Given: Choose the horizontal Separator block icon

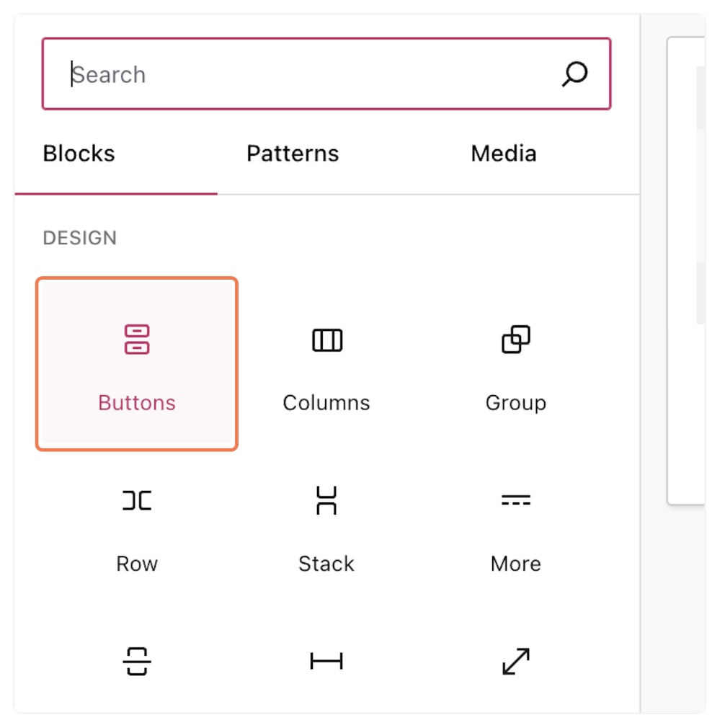Looking at the screenshot, I should pyautogui.click(x=326, y=661).
